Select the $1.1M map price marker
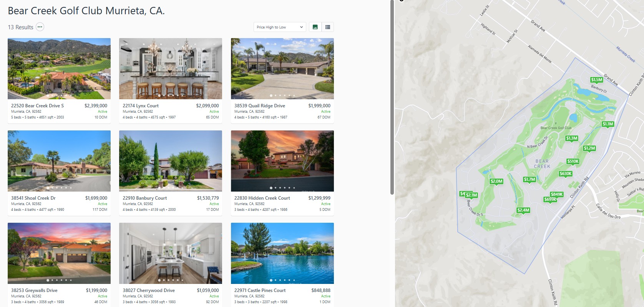This screenshot has width=644, height=307. tap(607, 124)
